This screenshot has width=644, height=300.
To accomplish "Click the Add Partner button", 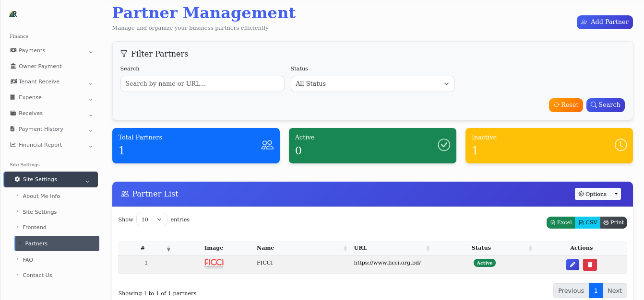I will point(605,22).
